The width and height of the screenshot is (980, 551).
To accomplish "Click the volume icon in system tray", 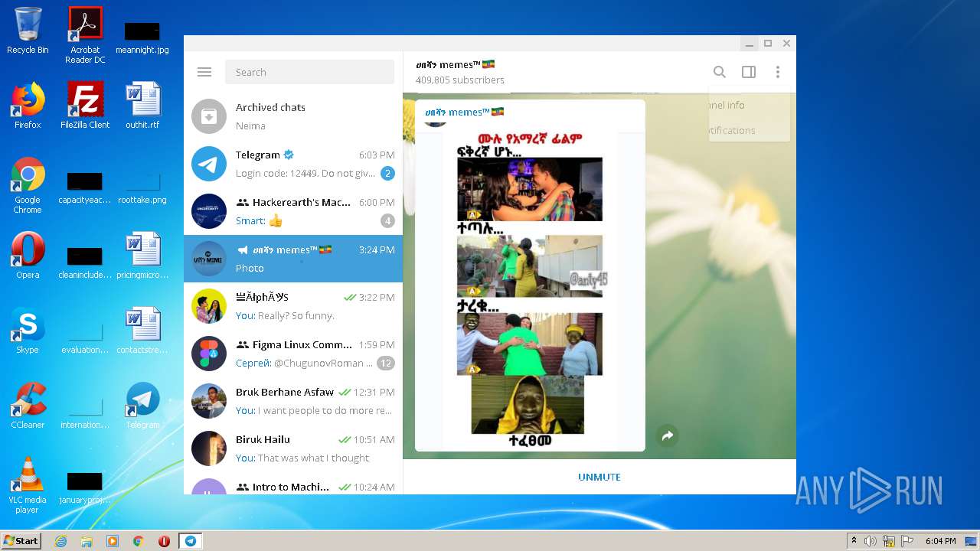I will (871, 541).
